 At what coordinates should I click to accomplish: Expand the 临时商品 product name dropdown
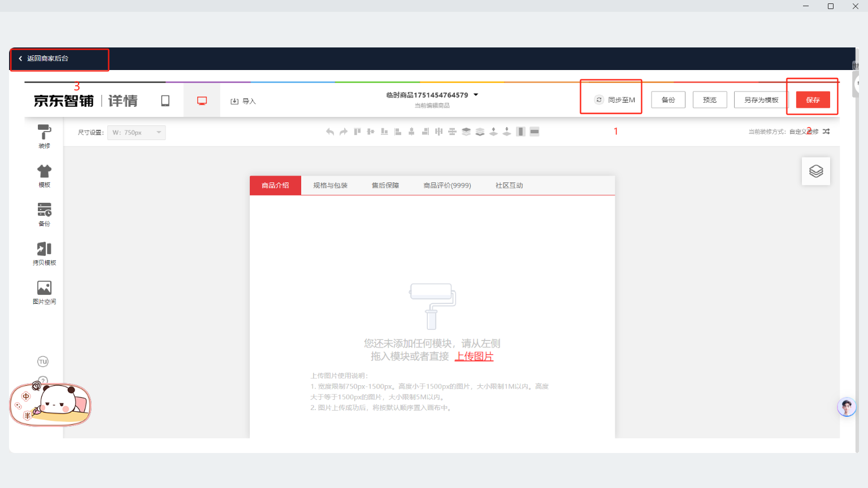476,95
